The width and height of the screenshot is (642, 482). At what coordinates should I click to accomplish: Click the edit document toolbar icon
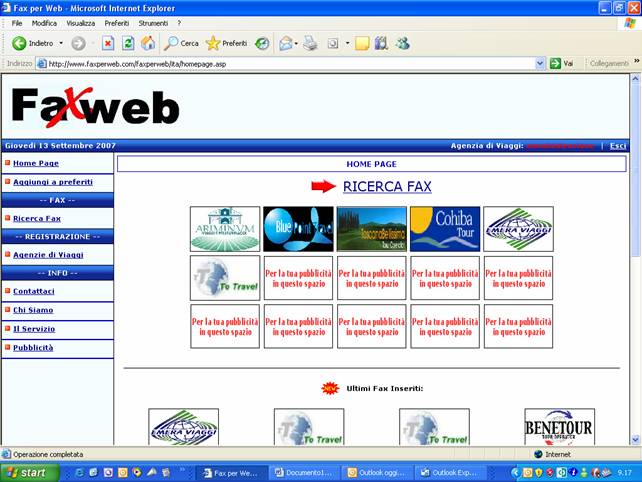333,43
